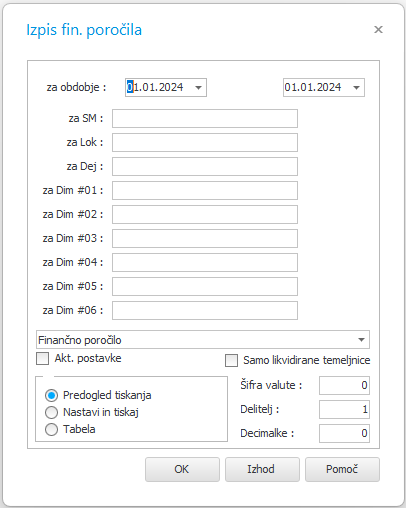Confirm with the OK button
This screenshot has height=508, width=406.
(x=182, y=469)
